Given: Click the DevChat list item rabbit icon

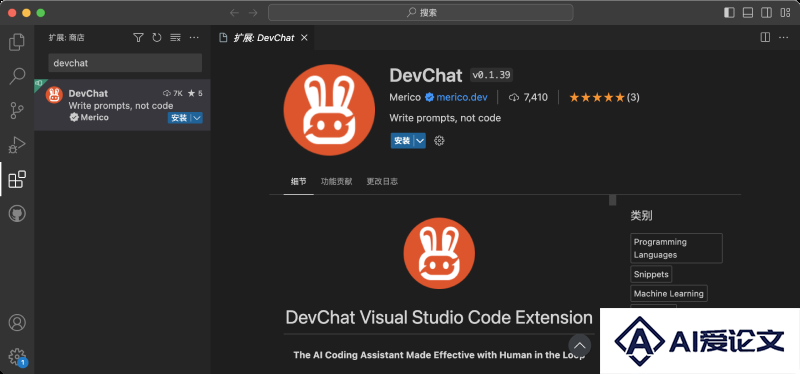Looking at the screenshot, I should tap(54, 95).
